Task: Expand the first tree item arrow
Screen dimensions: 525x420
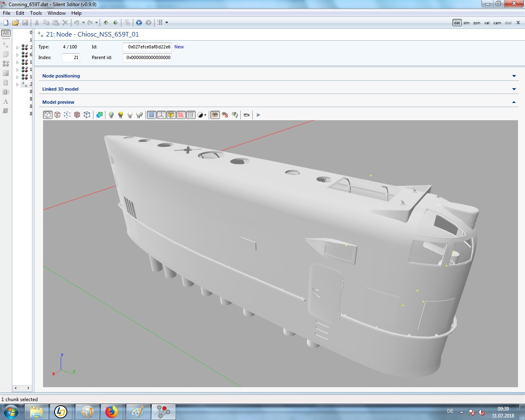Action: [17, 48]
